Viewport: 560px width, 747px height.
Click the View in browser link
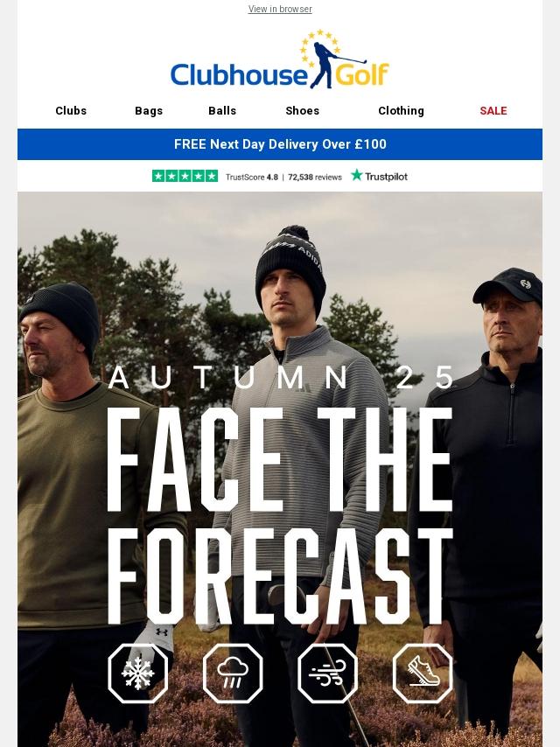coord(280,9)
